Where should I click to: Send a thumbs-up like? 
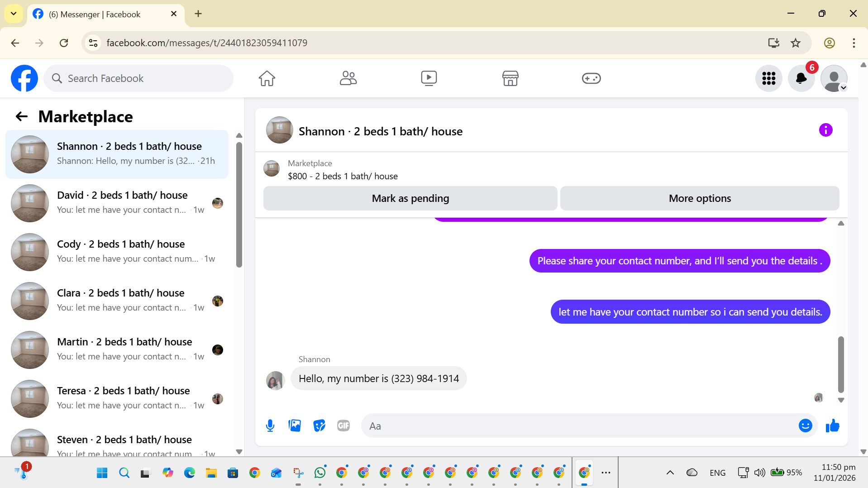(833, 426)
